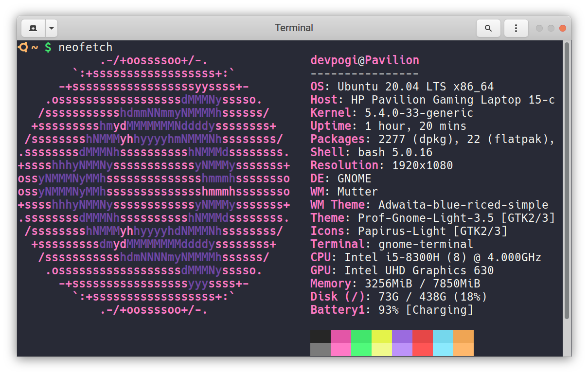Maximize the Terminal window
The height and width of the screenshot is (375, 588).
(x=551, y=28)
